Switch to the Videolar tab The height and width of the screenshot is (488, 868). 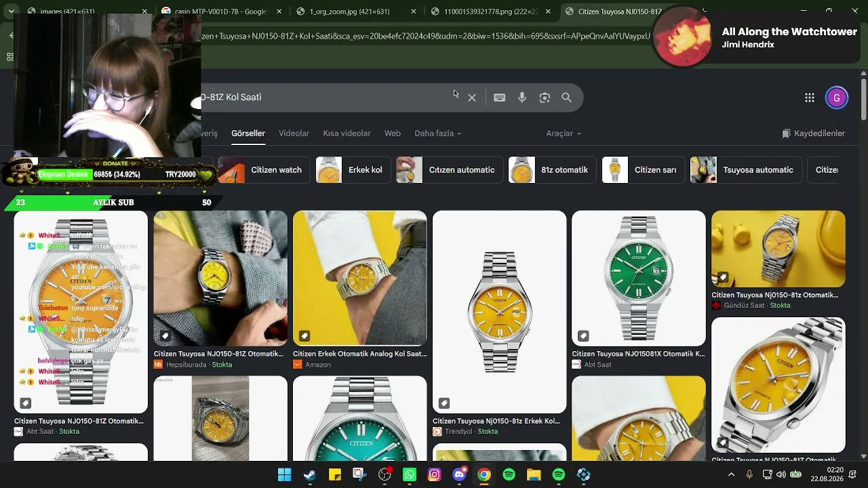294,134
